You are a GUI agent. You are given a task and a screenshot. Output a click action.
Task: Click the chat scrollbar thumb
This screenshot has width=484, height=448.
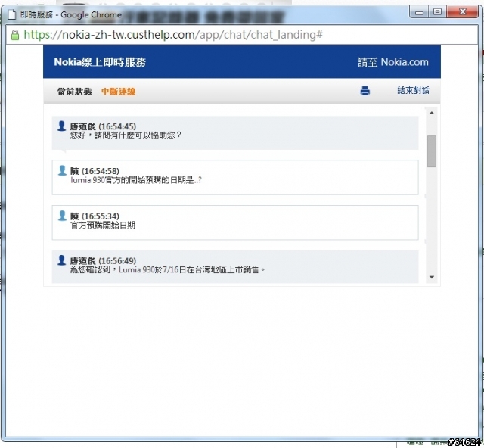point(432,151)
